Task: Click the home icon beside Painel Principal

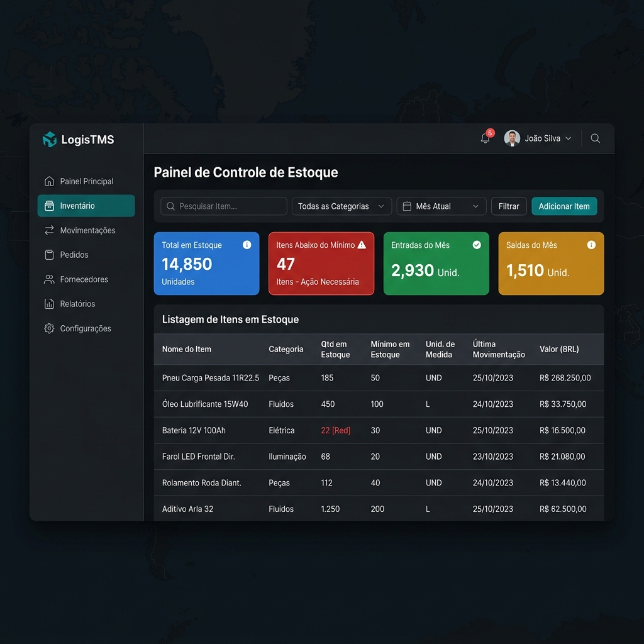Action: 49,181
